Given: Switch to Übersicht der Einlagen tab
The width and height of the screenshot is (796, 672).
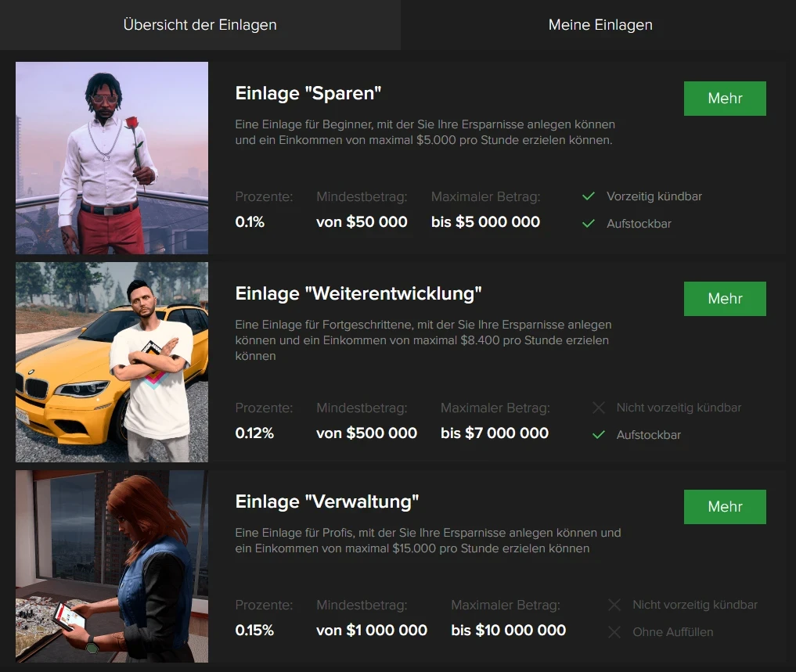Looking at the screenshot, I should pos(200,25).
